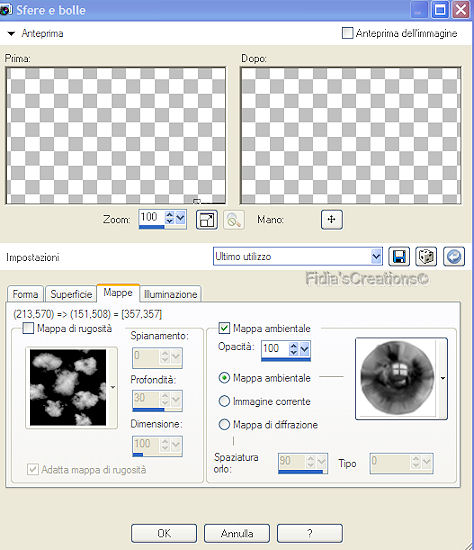Click the fit preview to window icon
The image size is (474, 550).
tap(207, 220)
